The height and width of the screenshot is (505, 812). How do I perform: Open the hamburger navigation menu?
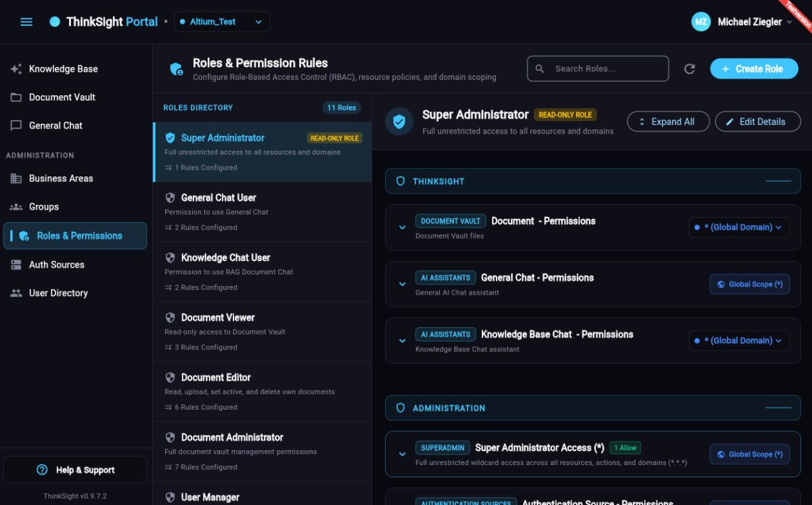click(x=26, y=22)
